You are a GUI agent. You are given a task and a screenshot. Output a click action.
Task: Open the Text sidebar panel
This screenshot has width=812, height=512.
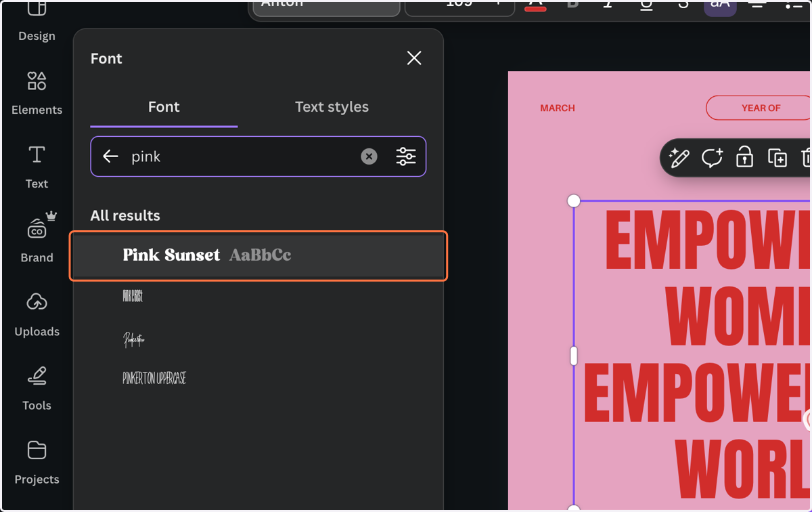[37, 167]
